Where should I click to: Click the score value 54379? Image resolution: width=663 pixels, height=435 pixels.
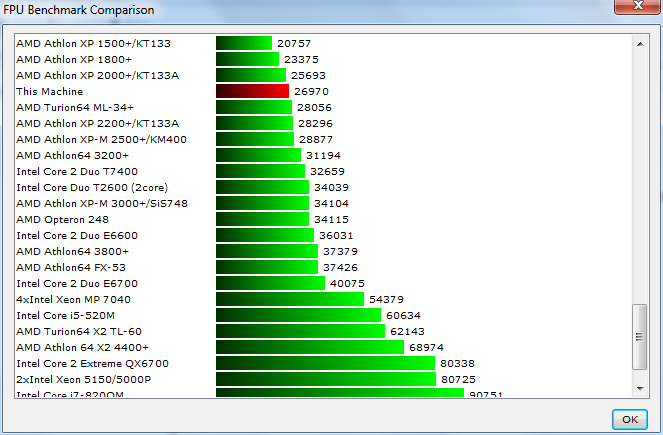[x=386, y=300]
